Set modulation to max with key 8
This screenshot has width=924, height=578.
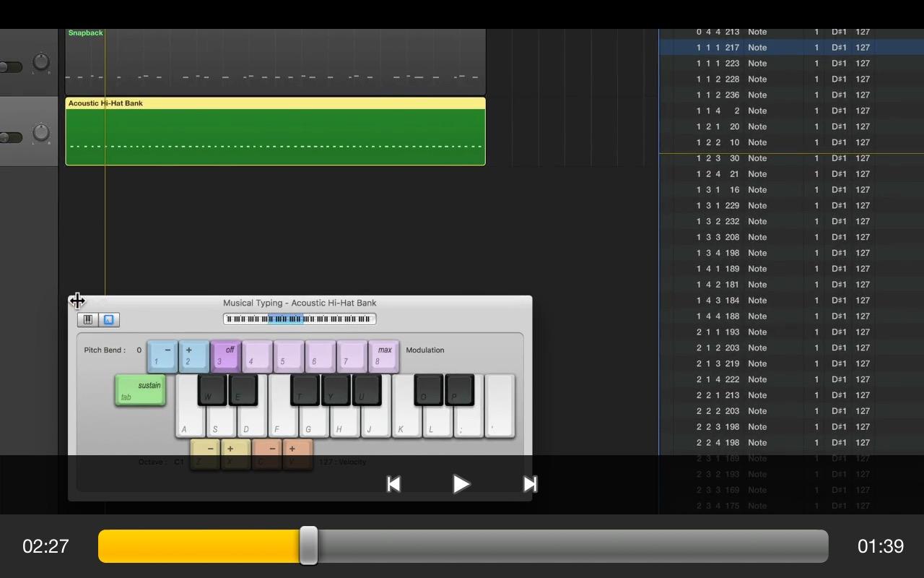pyautogui.click(x=384, y=356)
